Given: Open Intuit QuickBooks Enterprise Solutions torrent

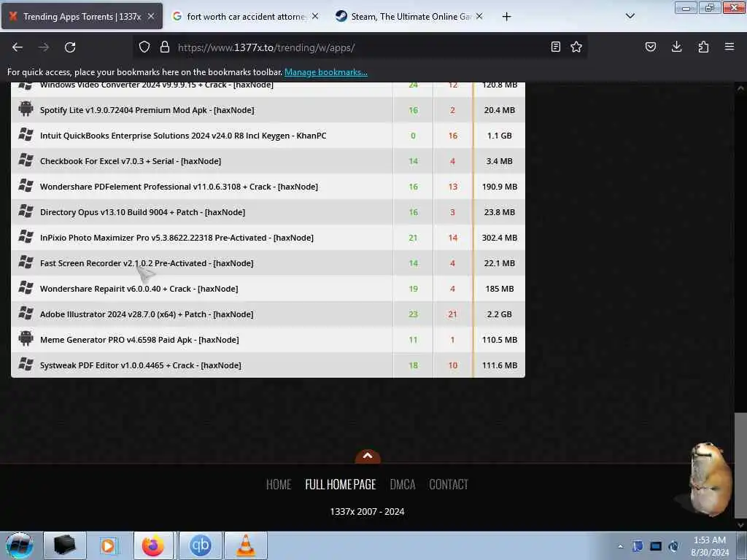Looking at the screenshot, I should [183, 136].
